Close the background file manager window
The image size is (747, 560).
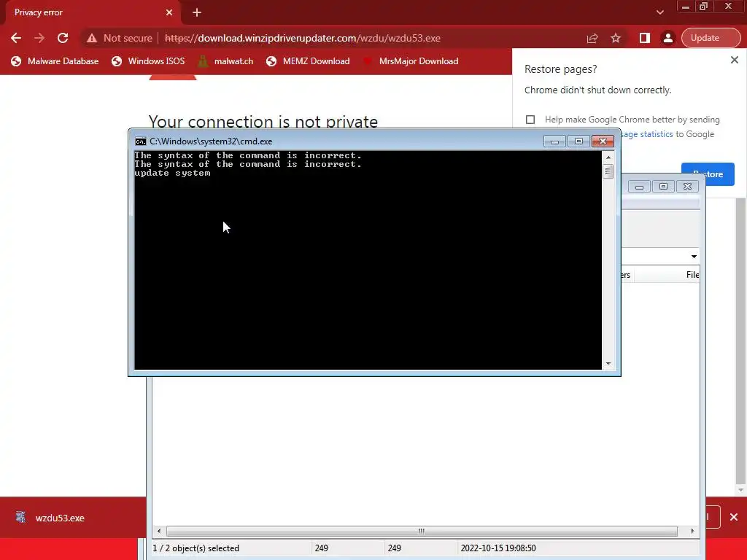[x=687, y=187]
